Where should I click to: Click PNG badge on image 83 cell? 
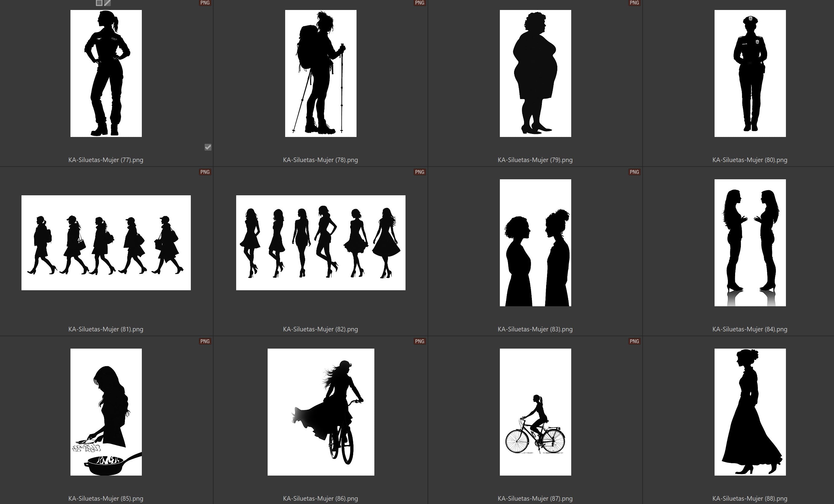pos(634,172)
